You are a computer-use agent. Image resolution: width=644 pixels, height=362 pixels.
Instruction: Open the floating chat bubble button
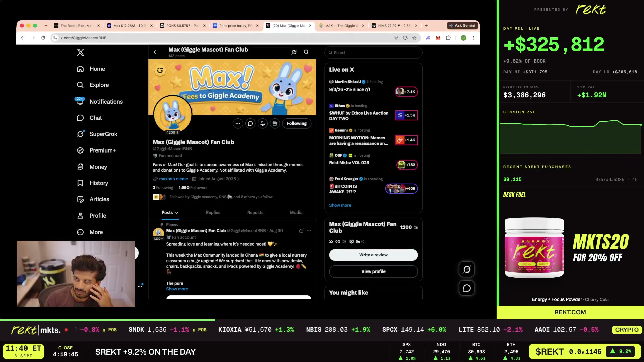(x=467, y=288)
